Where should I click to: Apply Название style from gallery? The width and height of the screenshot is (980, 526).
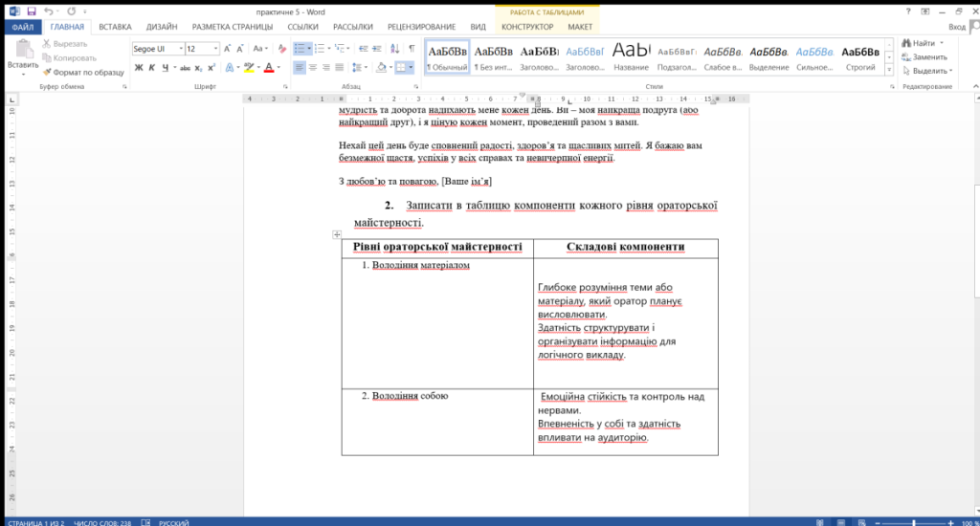[x=631, y=56]
